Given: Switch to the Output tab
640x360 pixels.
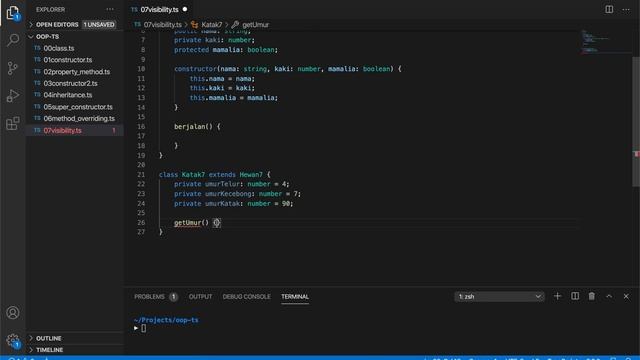Looking at the screenshot, I should click(200, 297).
